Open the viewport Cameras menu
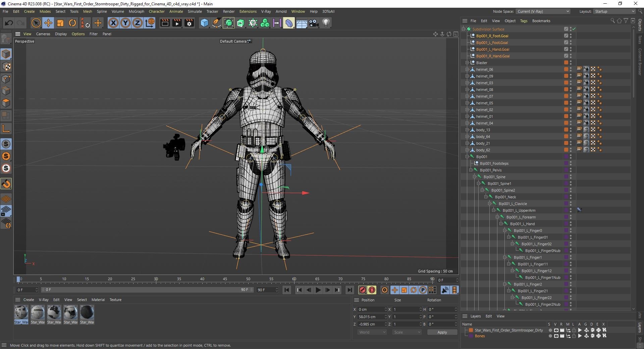 43,34
